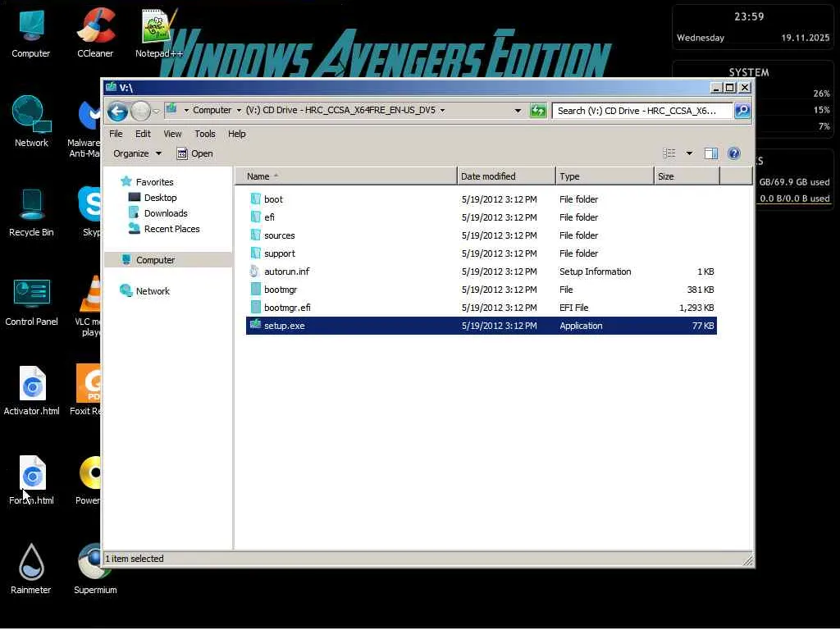Viewport: 840px width, 630px height.
Task: Open the recent pages dropdown beside Forward
Action: coord(156,112)
